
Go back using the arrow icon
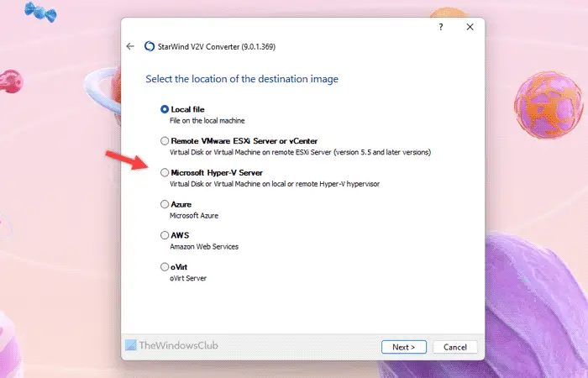point(130,46)
